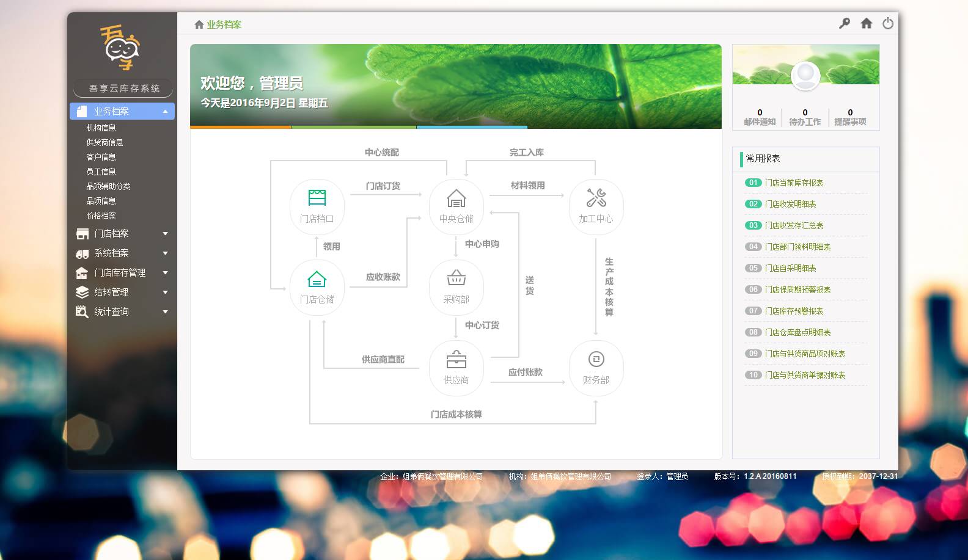Collapse the 业务档案 menu section
The width and height of the screenshot is (968, 560).
(122, 111)
